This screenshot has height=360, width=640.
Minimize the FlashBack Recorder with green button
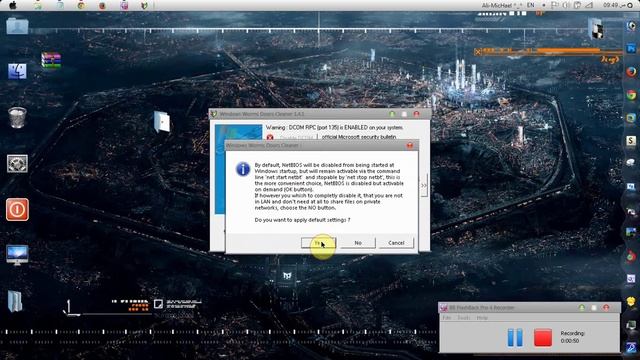coord(582,307)
